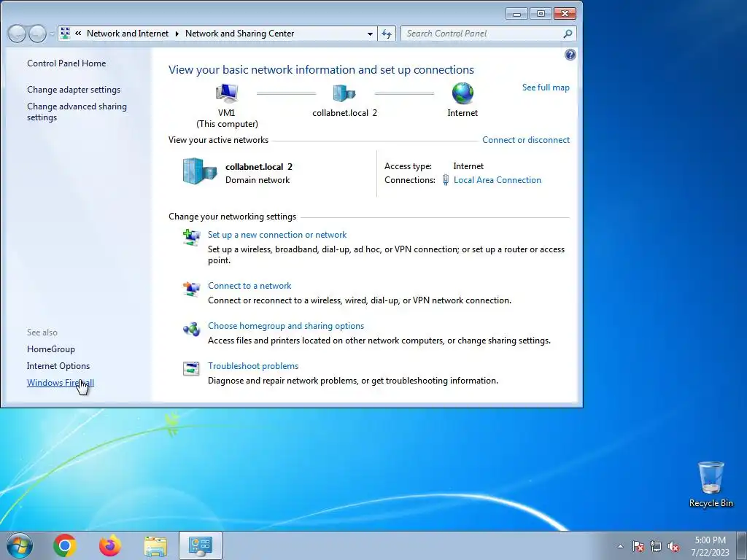Open the recent pages dropdown beside Forward
The image size is (747, 560).
pyautogui.click(x=52, y=34)
